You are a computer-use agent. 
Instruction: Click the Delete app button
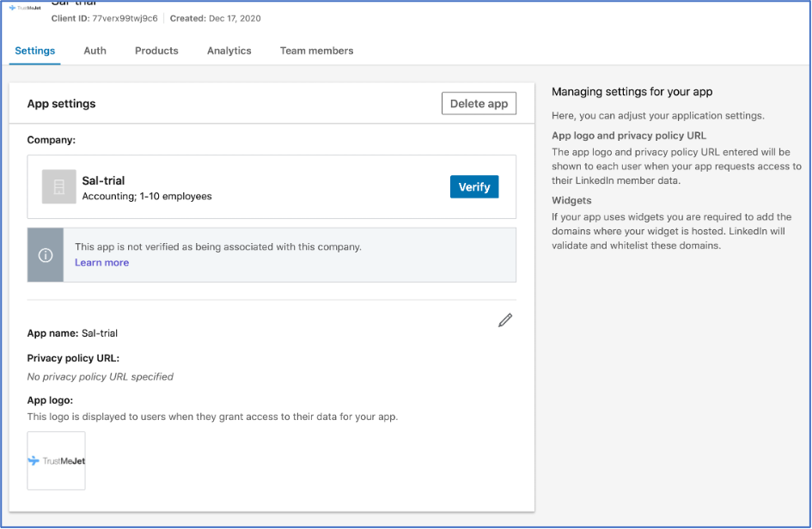coord(479,104)
